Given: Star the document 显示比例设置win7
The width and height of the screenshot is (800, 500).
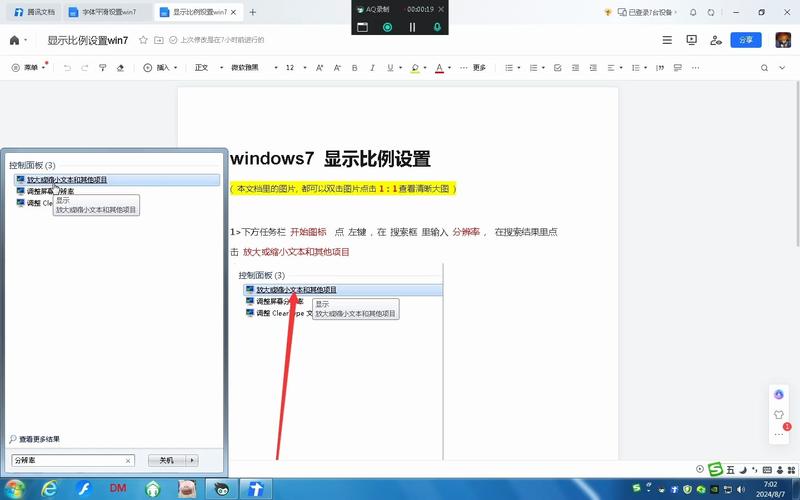Looking at the screenshot, I should (x=143, y=40).
